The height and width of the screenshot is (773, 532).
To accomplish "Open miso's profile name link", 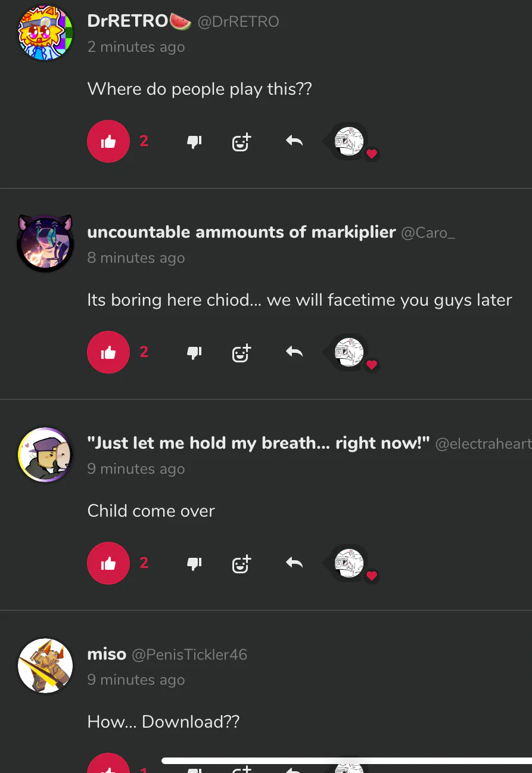I will [x=107, y=654].
